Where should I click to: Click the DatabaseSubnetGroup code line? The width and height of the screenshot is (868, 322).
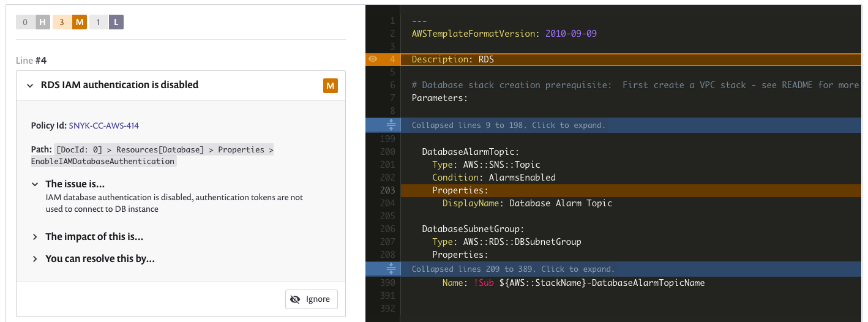pos(473,229)
